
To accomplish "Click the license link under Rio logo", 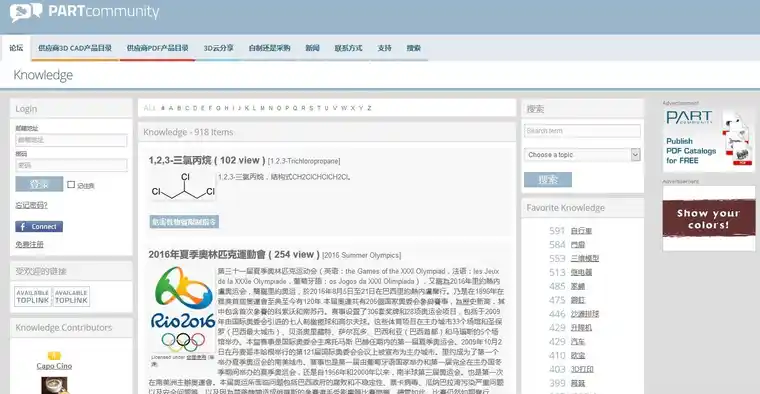I will tap(196, 357).
